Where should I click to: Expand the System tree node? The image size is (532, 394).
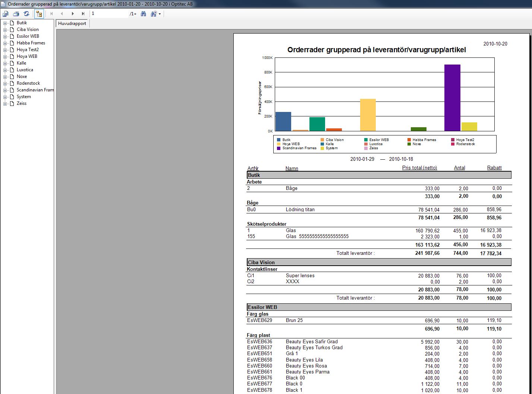[5, 97]
